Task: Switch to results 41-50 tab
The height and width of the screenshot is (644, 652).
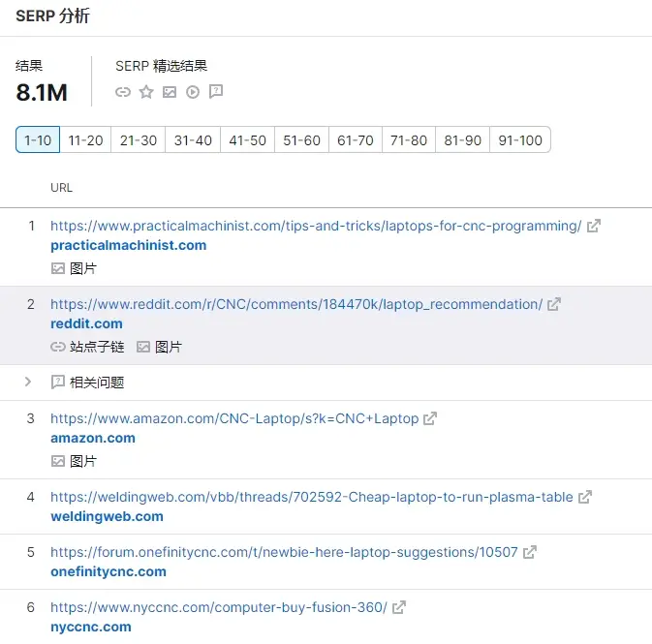Action: [247, 139]
